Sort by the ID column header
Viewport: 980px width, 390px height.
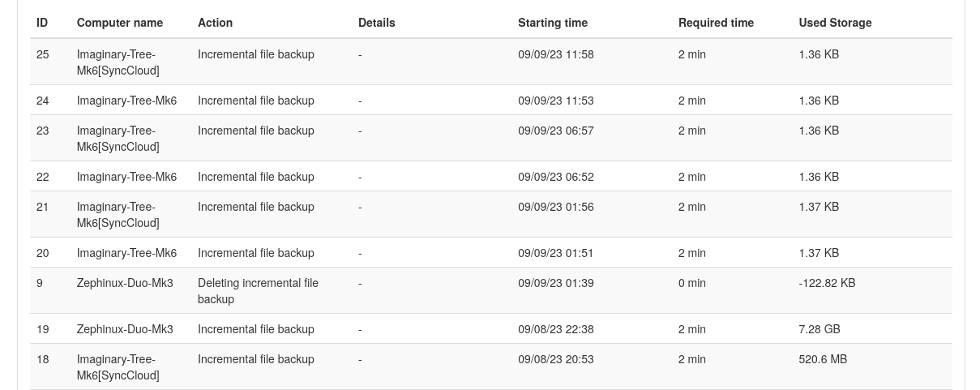point(42,23)
